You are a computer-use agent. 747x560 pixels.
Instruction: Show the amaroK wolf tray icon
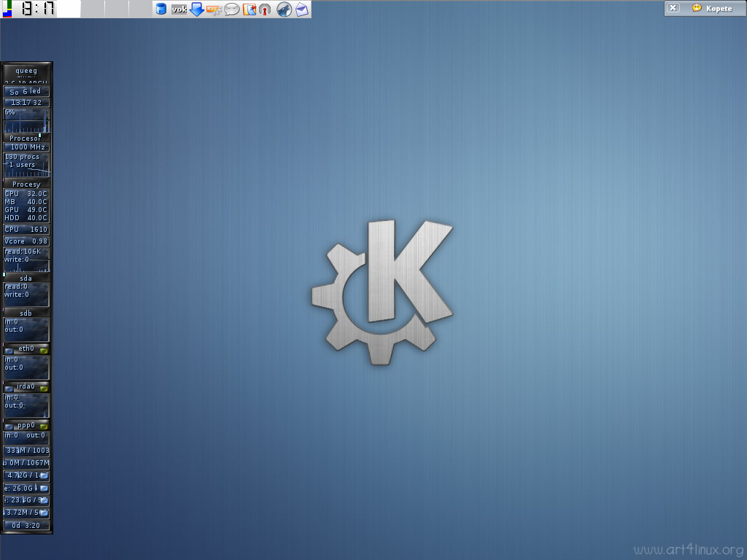284,9
